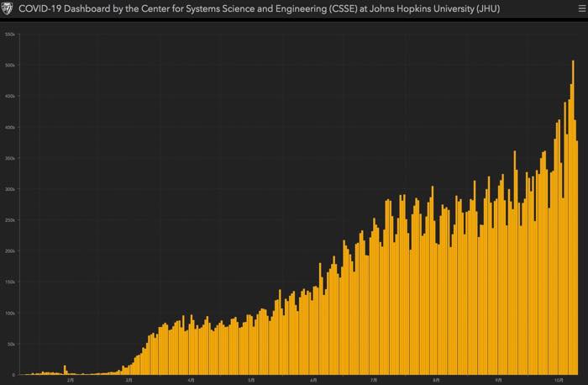Click the COVID-19 Dashboard title text
Viewport: 588px width, 385px height.
(x=259, y=8)
